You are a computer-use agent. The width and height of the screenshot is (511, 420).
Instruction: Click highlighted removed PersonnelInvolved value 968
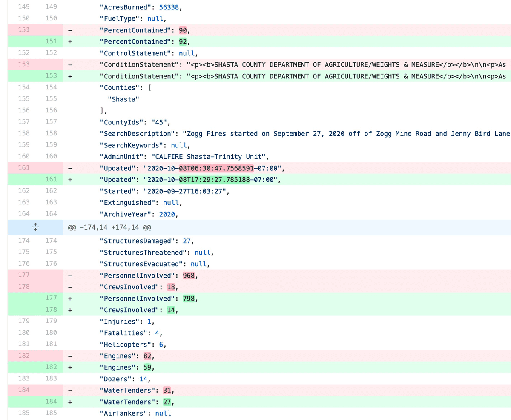tap(188, 275)
